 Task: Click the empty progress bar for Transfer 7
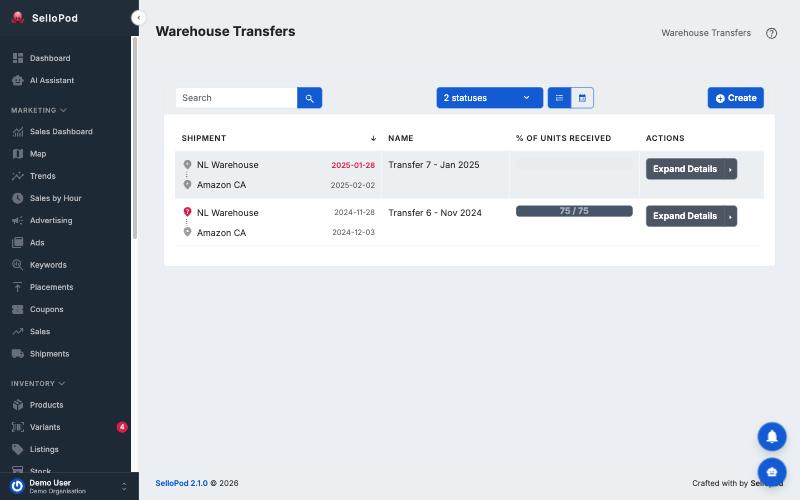point(574,164)
